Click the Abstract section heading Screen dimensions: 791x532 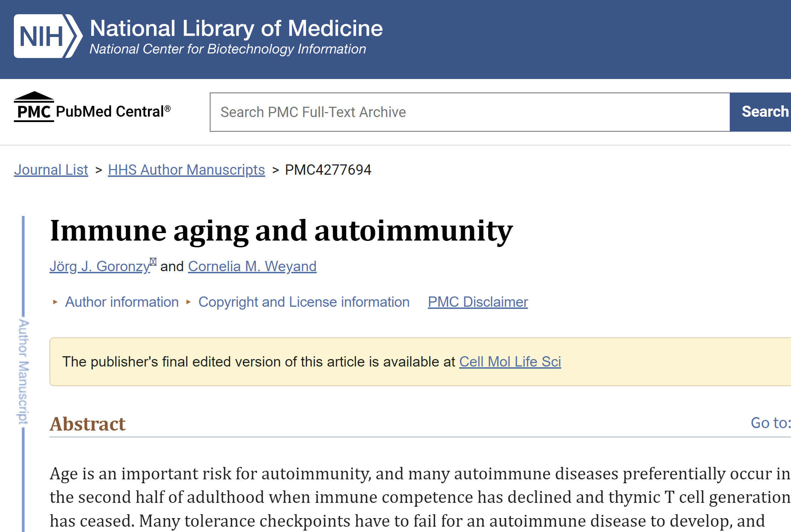pos(88,423)
